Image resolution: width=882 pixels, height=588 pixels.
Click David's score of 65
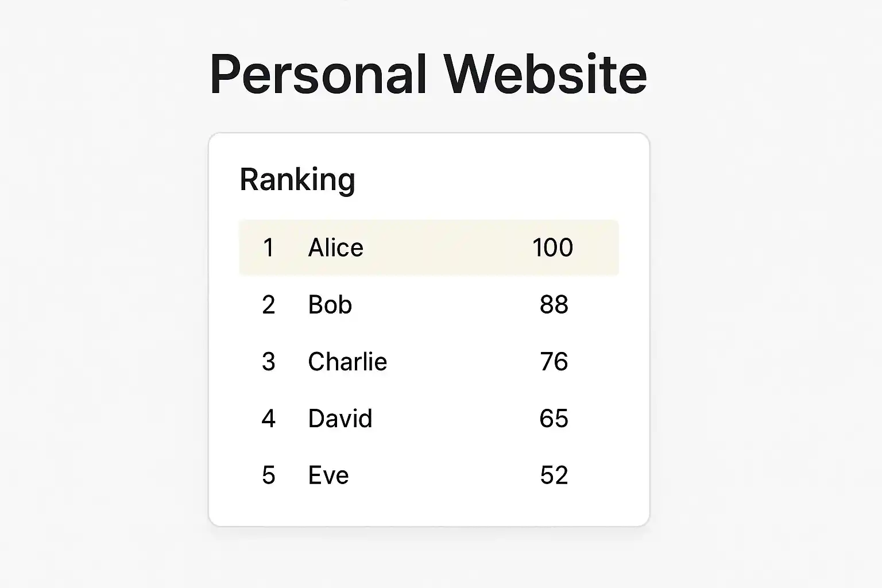click(x=554, y=419)
